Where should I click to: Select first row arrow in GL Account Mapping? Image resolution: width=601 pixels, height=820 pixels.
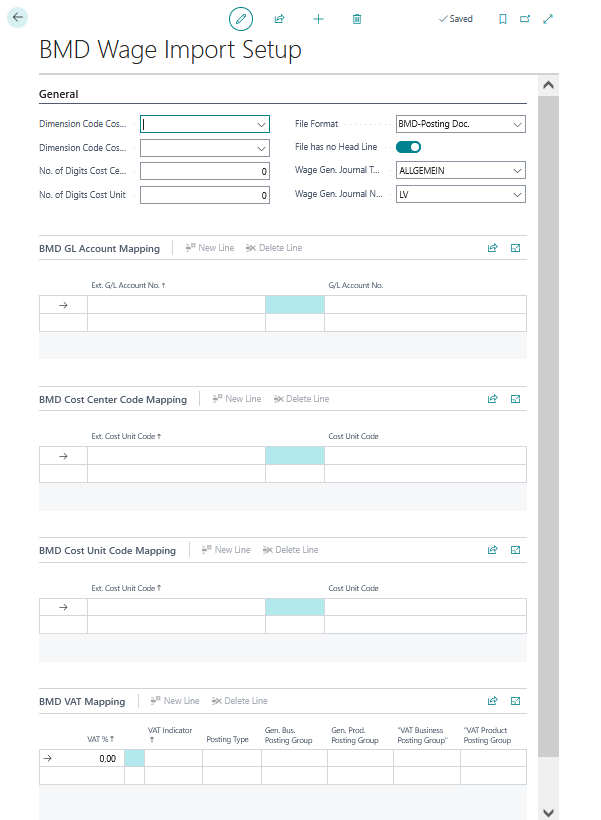(63, 305)
